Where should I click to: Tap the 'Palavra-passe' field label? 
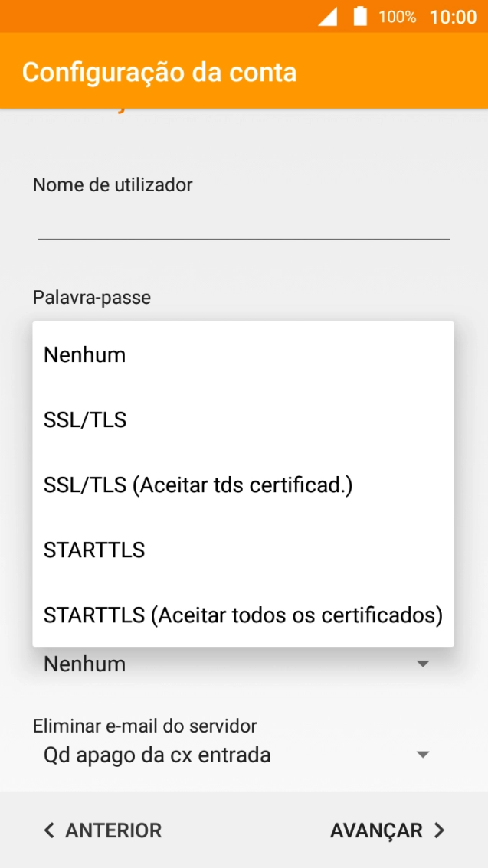pos(91,298)
